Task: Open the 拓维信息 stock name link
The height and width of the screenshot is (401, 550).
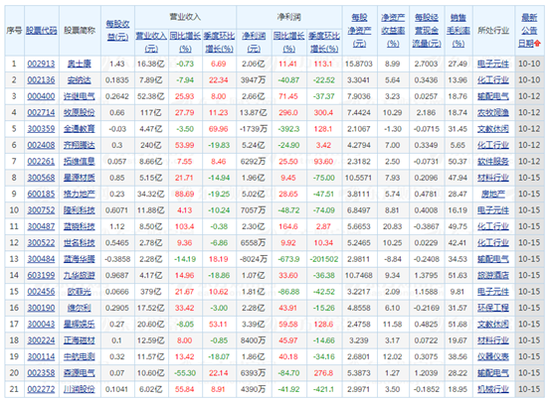Action: coord(79,161)
